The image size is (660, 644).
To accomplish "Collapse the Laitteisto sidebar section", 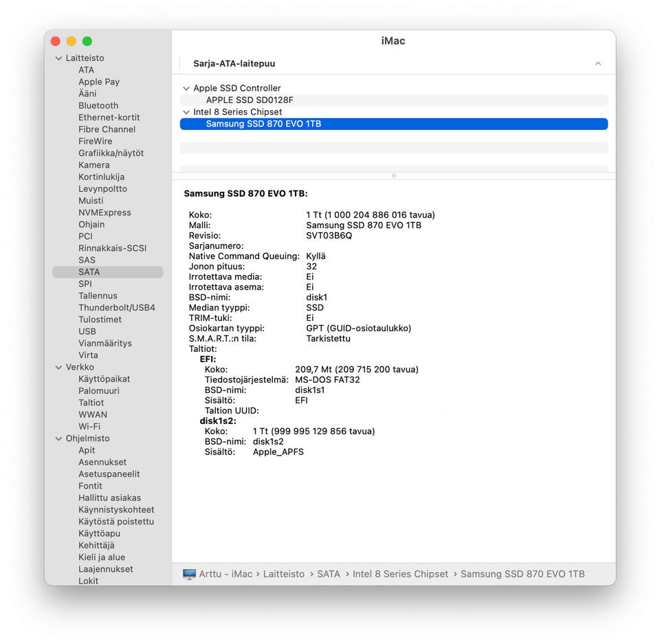I will coord(59,58).
